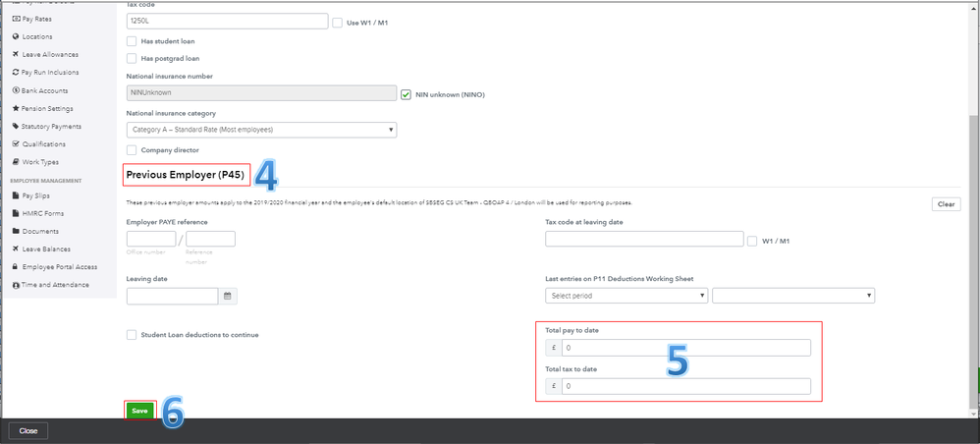Tick W1 / M1 at leaving date checkbox
980x444 pixels.
pyautogui.click(x=752, y=241)
